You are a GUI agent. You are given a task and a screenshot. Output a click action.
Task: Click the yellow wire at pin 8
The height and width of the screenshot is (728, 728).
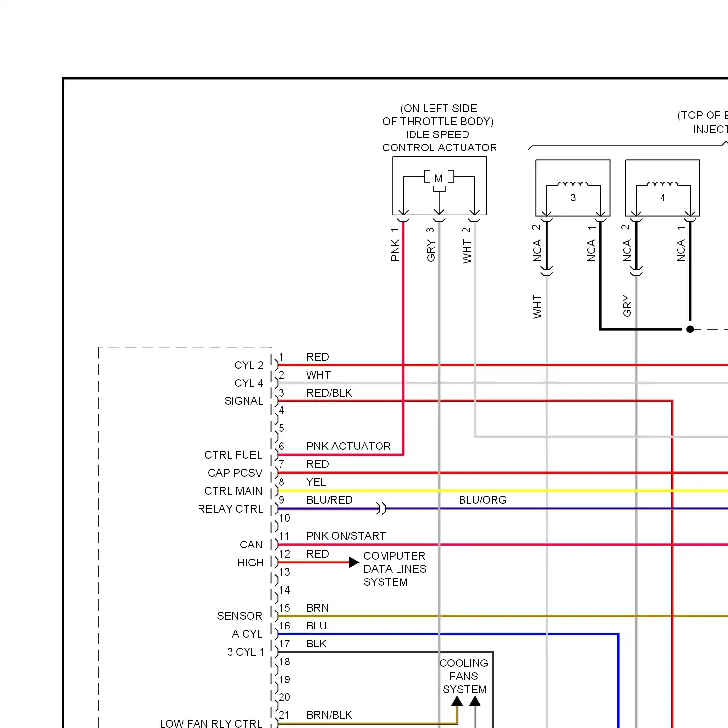(502, 491)
